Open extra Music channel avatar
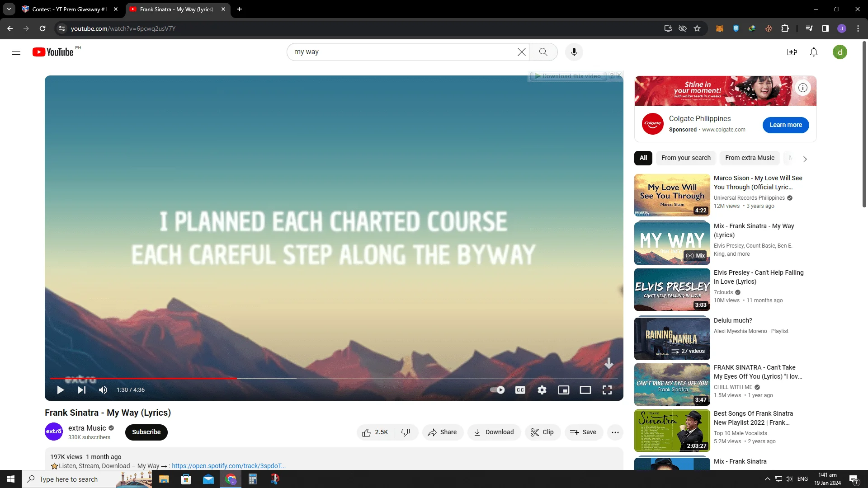 (x=54, y=432)
